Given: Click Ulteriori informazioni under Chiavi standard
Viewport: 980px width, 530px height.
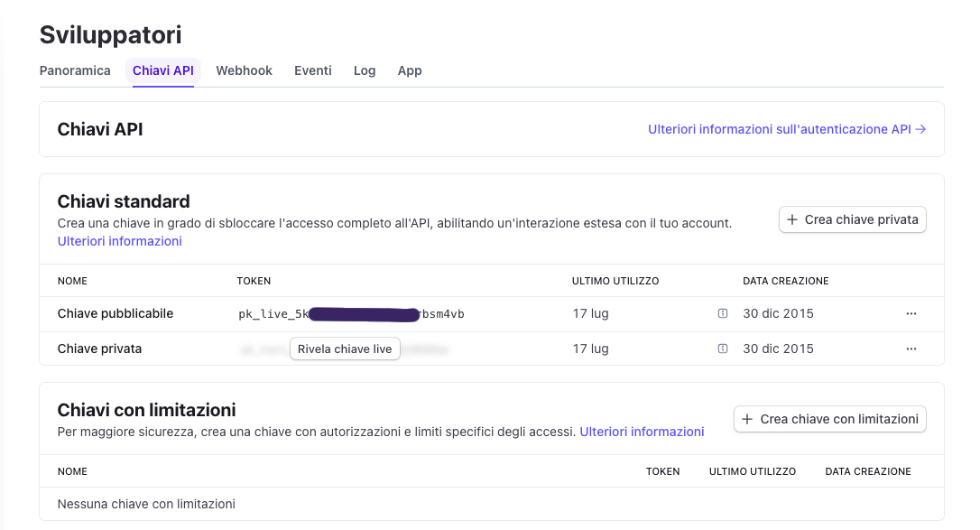Looking at the screenshot, I should [120, 241].
